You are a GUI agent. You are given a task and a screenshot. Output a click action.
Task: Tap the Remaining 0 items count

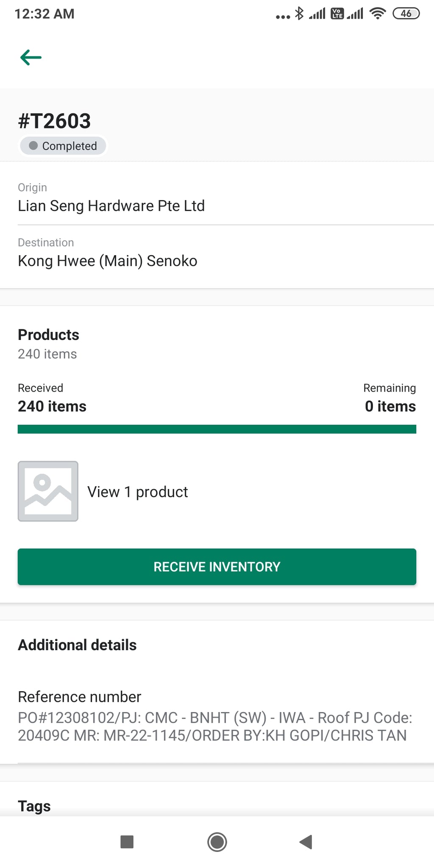(390, 406)
